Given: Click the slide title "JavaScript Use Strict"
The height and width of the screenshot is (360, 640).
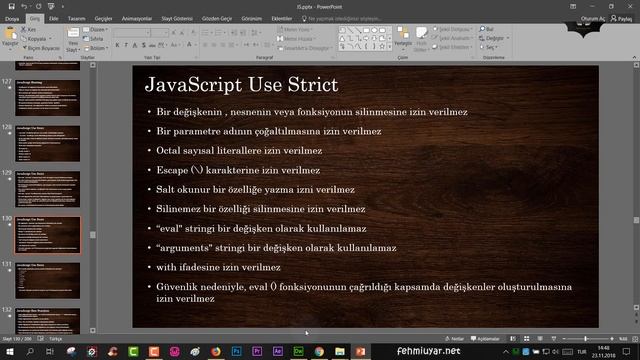Looking at the screenshot, I should tap(241, 85).
